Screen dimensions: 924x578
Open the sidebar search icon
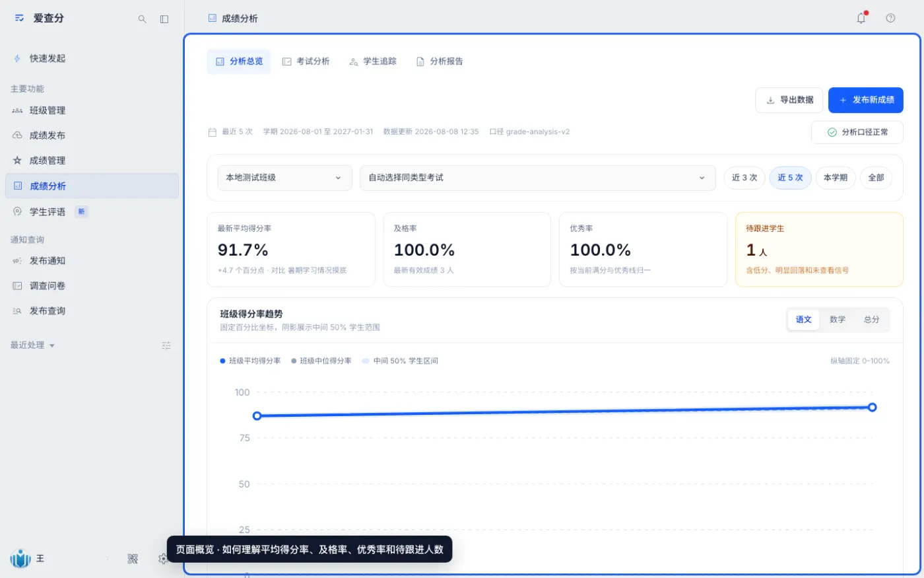coord(142,19)
